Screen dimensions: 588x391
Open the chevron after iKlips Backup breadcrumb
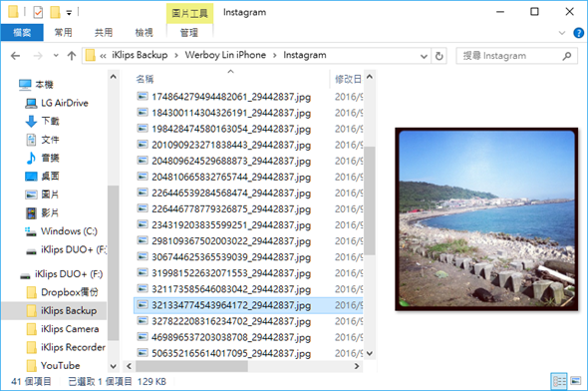coord(176,56)
